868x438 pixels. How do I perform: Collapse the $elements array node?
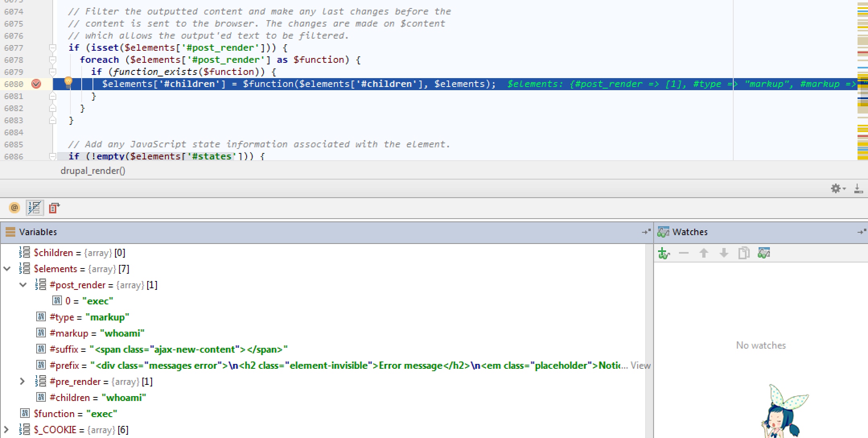(x=7, y=269)
